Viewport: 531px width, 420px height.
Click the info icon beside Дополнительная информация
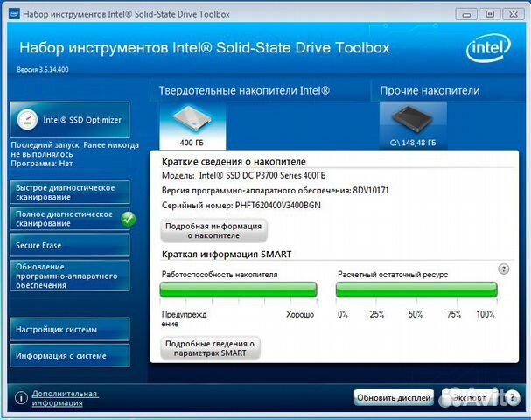click(x=21, y=398)
